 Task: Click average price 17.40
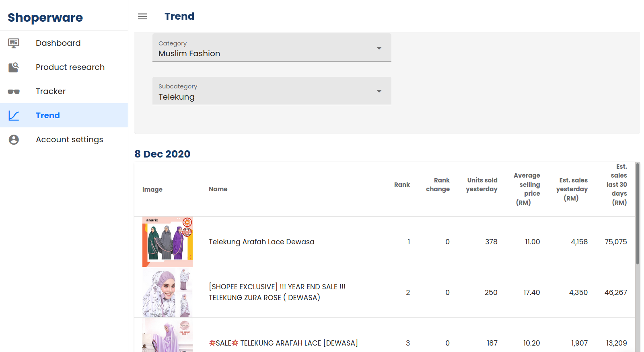pos(531,293)
